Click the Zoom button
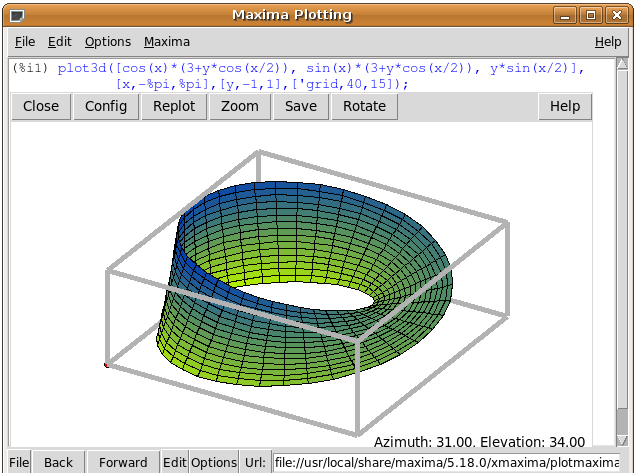635x473 pixels. point(240,107)
